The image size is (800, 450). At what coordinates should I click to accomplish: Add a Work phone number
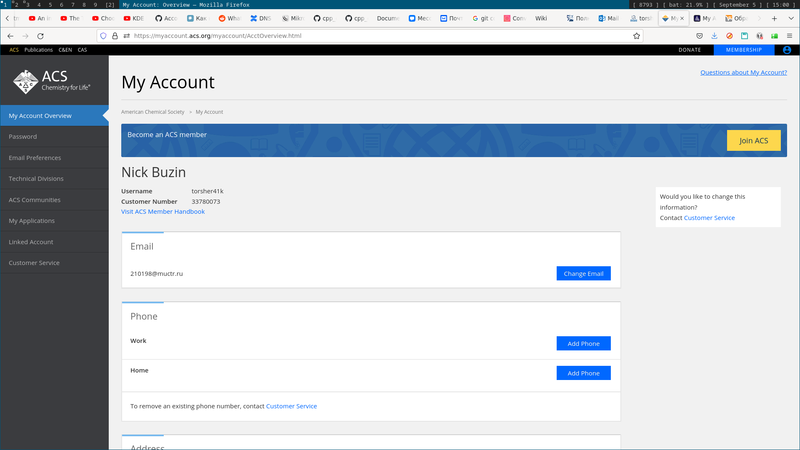pyautogui.click(x=583, y=343)
